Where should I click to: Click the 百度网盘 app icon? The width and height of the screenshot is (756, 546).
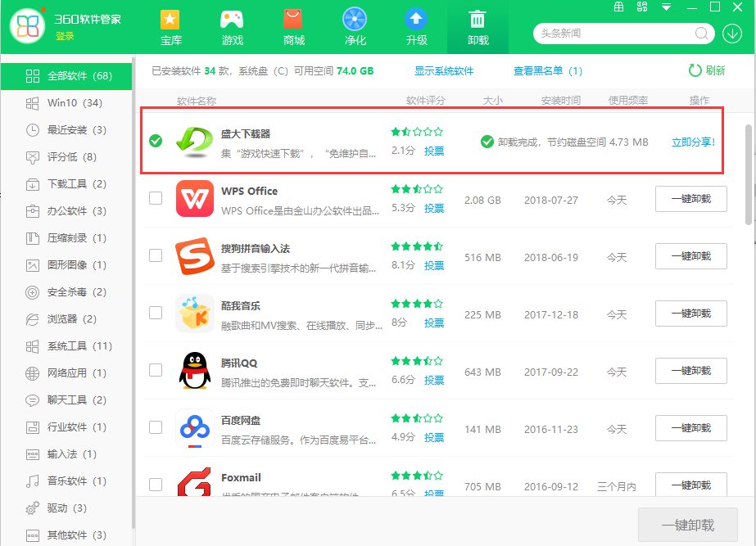(195, 428)
